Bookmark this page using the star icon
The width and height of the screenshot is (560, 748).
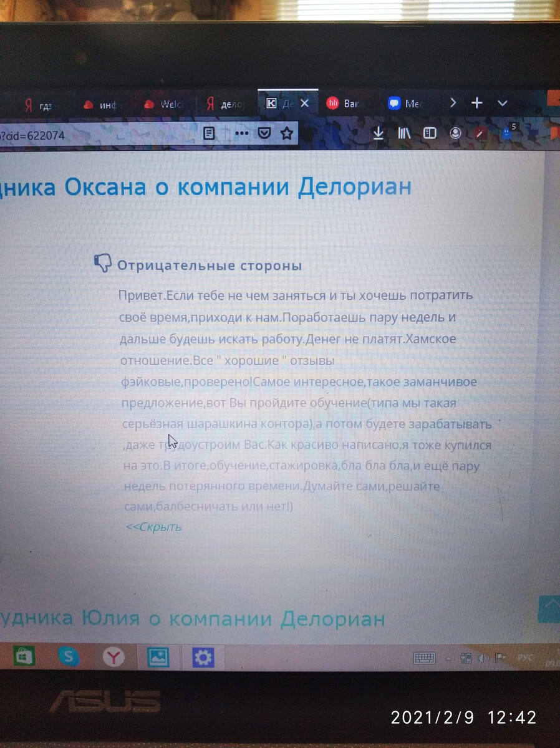coord(286,133)
